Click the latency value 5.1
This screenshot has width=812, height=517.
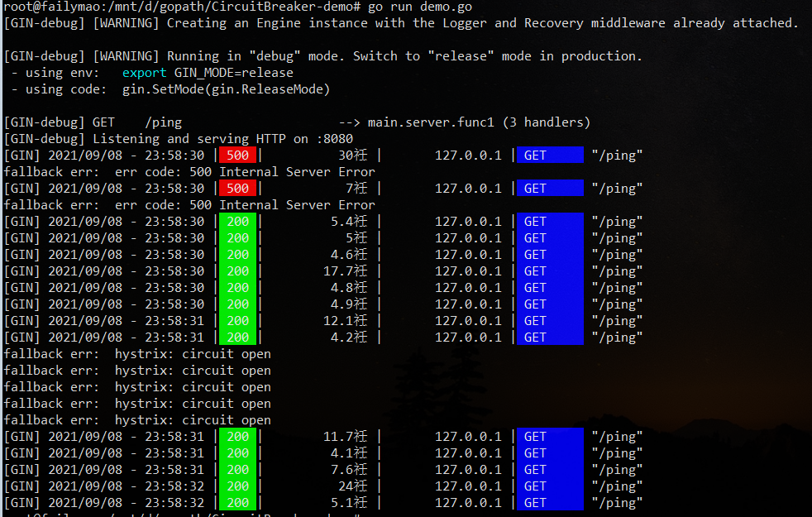(349, 503)
